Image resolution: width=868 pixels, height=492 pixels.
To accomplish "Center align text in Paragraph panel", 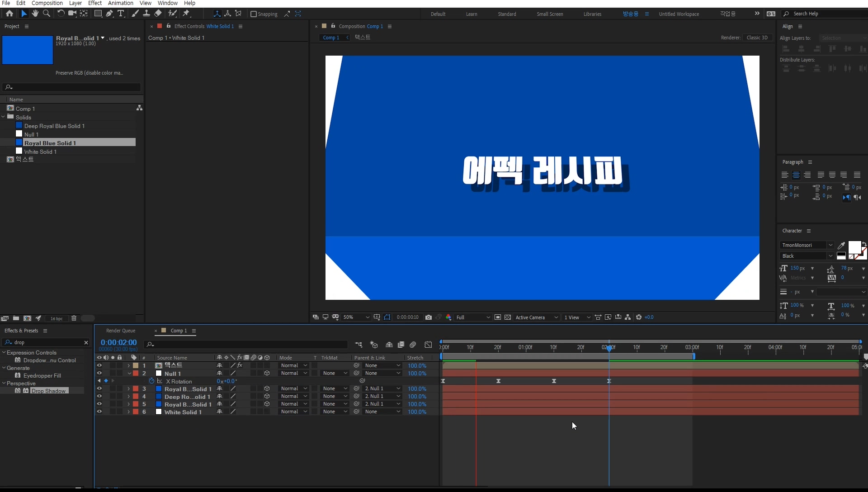I will pos(796,175).
